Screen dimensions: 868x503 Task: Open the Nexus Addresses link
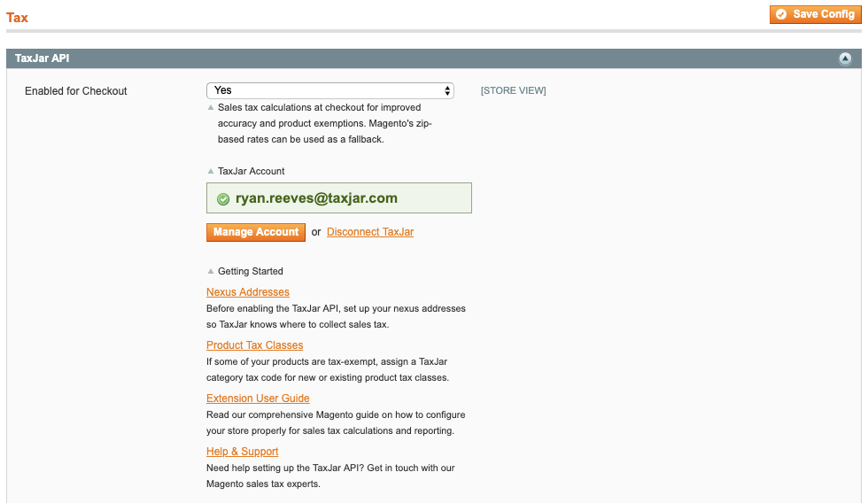247,291
